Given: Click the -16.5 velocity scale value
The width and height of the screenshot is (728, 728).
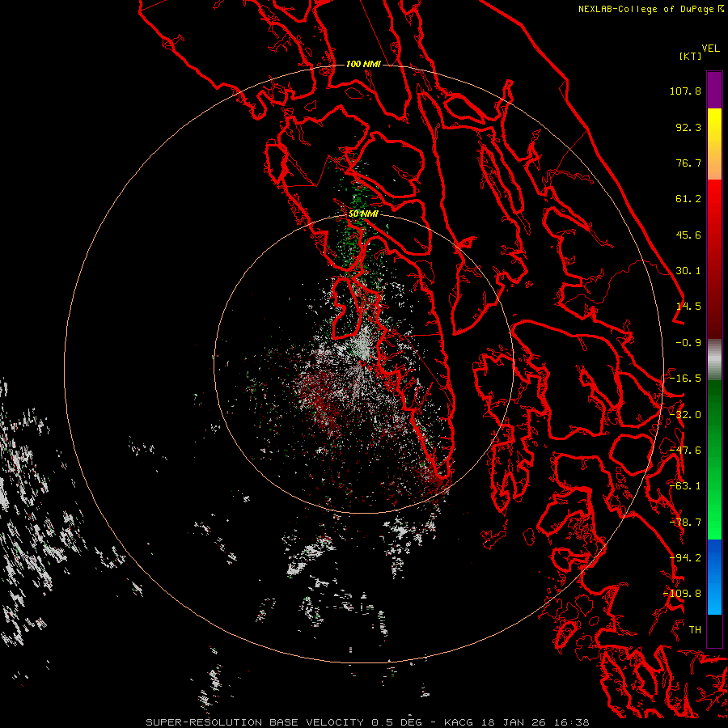Looking at the screenshot, I should (x=685, y=379).
